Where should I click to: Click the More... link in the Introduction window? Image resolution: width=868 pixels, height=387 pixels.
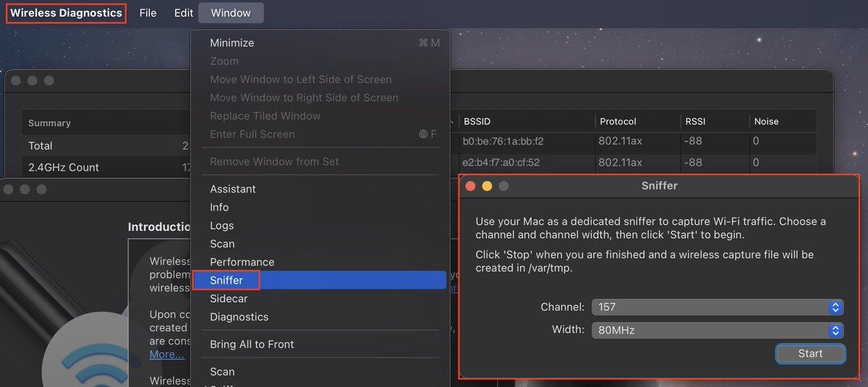[167, 354]
